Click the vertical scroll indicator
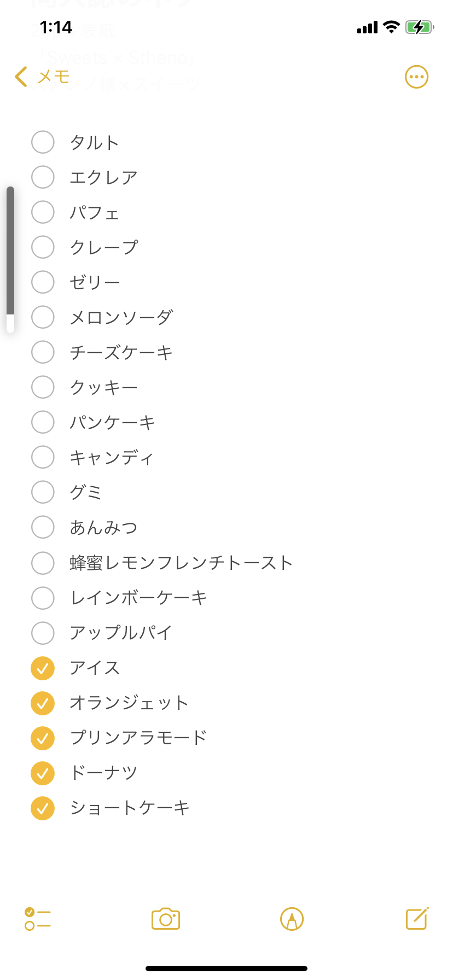 (10, 260)
